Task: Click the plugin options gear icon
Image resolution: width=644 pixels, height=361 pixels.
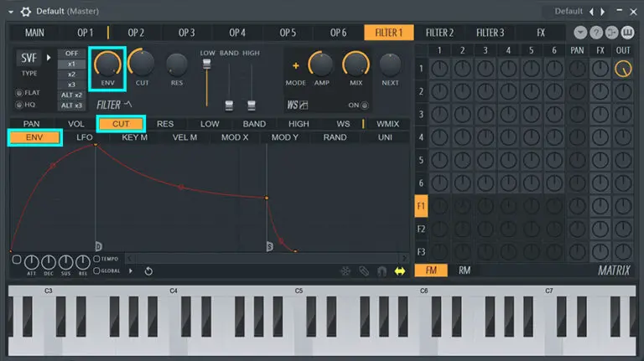Action: click(26, 12)
